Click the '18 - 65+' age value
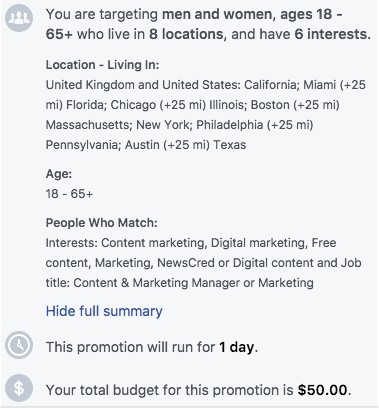 69,194
